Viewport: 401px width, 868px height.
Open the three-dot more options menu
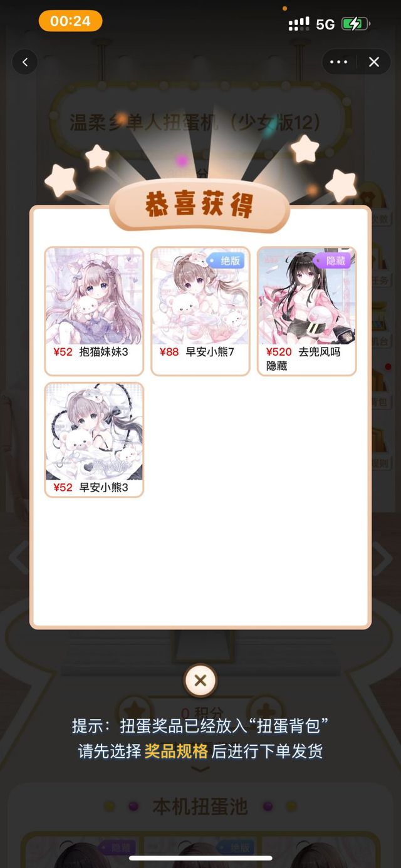[338, 62]
